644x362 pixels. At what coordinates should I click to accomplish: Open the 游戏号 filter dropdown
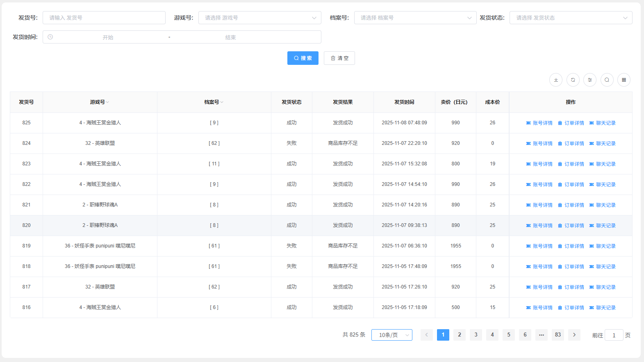[259, 18]
